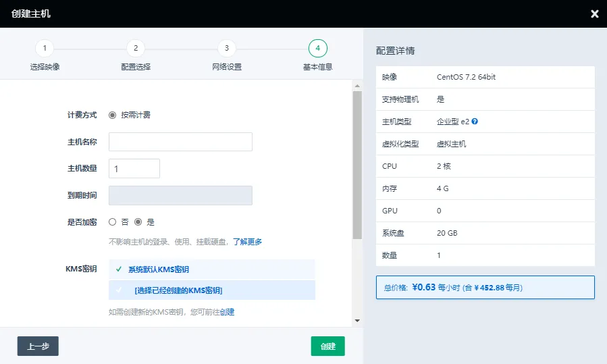
Task: Click the scrollbar down arrow
Action: click(x=357, y=321)
